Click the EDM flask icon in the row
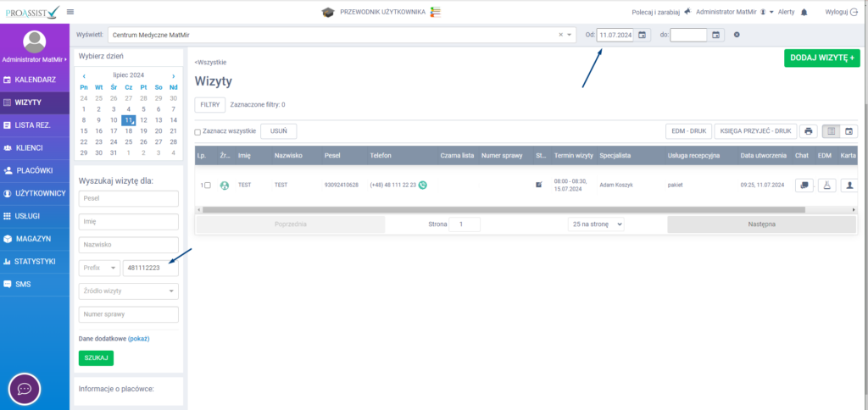 [827, 185]
